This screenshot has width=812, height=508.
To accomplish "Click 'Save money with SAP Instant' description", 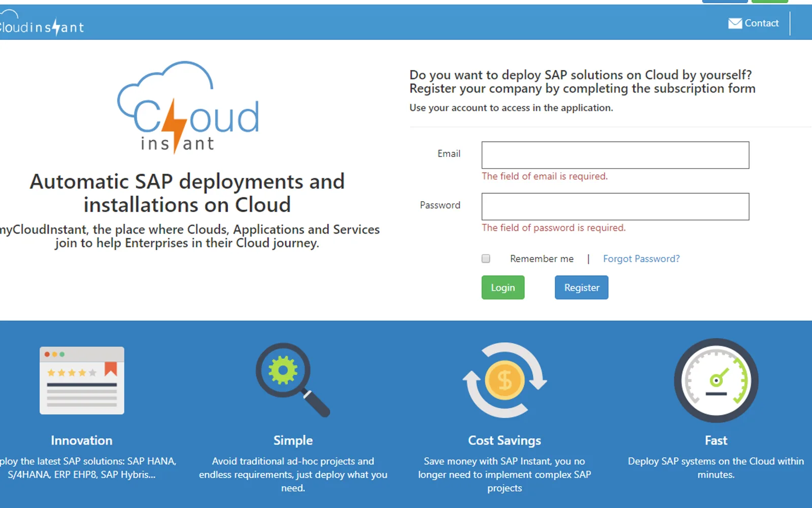I will (x=504, y=474).
